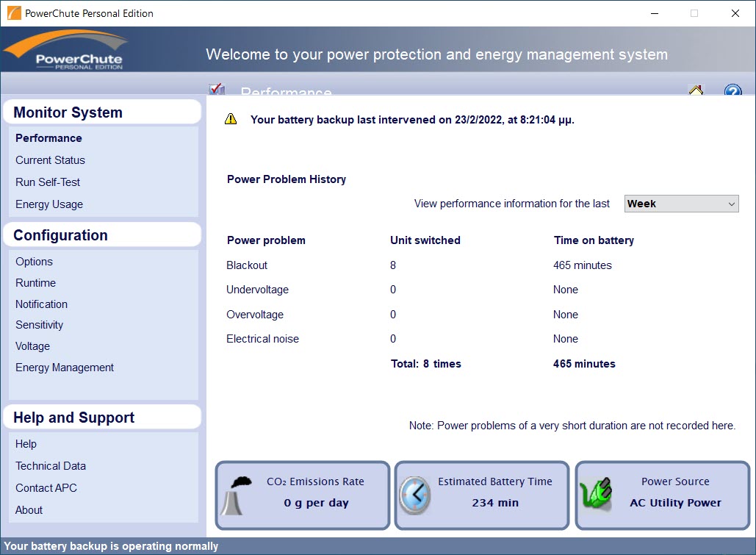Click the Overvoltage row label
The image size is (756, 555).
pos(255,315)
